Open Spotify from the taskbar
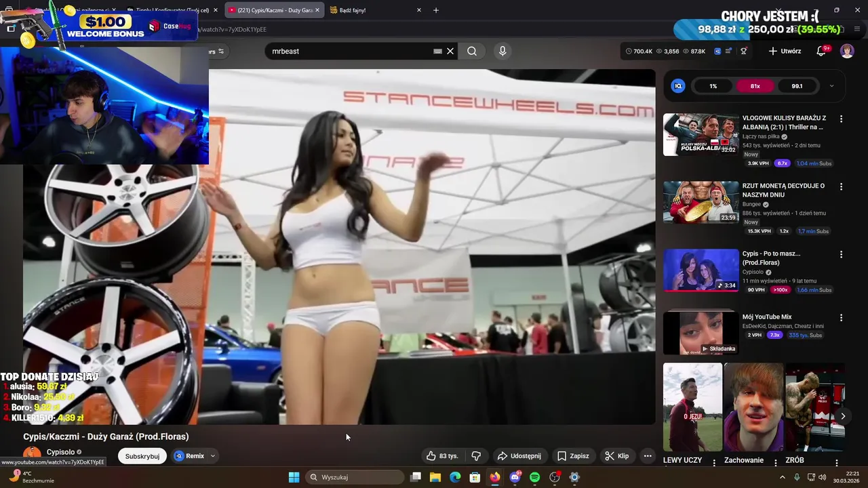Viewport: 868px width, 488px height. coord(534,477)
